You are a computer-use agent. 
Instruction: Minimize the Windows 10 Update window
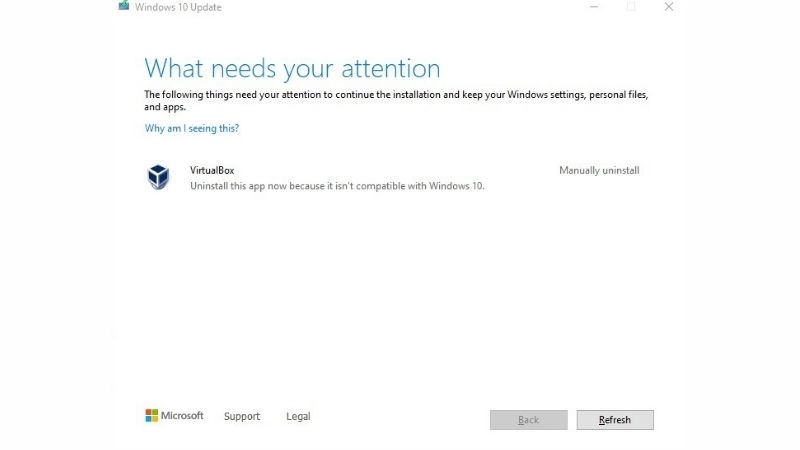[x=594, y=7]
